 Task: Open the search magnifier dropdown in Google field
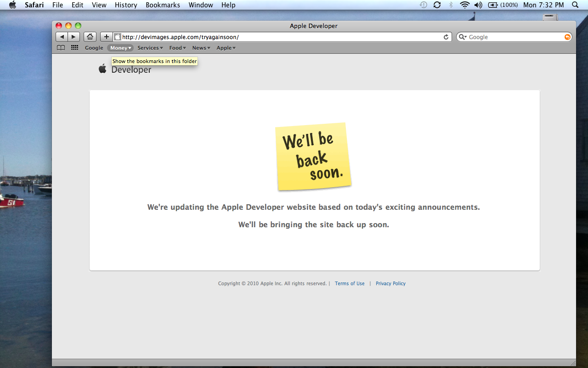(463, 37)
